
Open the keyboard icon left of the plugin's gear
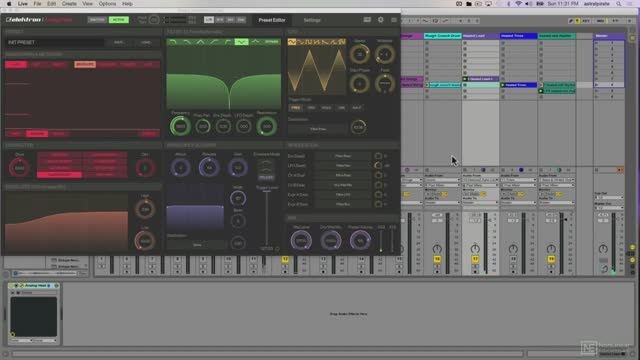click(367, 20)
